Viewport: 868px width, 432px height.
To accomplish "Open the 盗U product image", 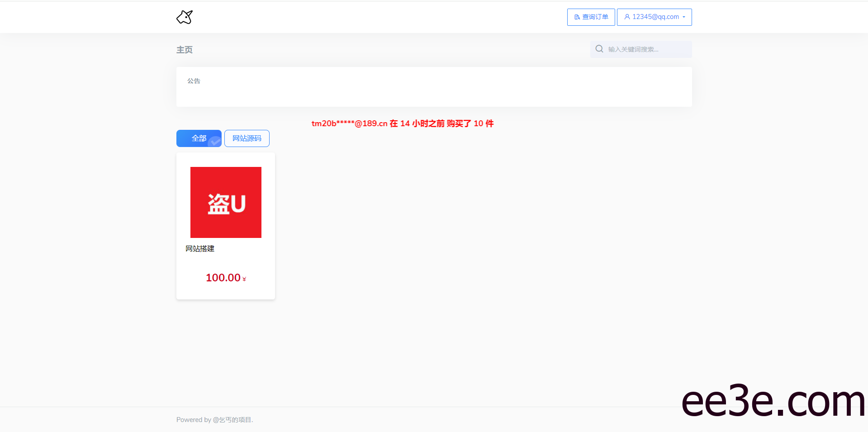I will [226, 202].
